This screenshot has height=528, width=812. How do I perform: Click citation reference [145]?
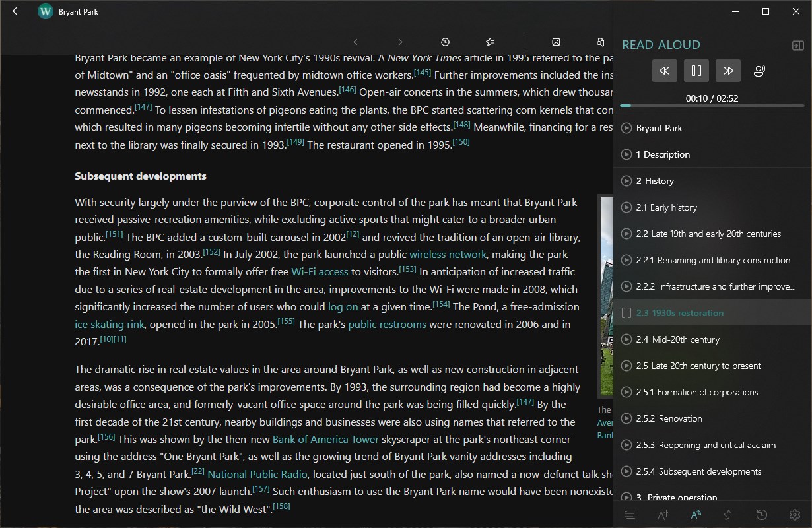click(x=422, y=72)
